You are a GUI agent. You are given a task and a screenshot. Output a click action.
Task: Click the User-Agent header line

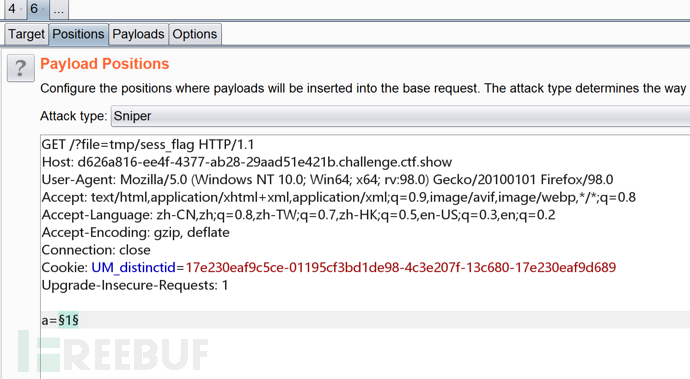click(327, 180)
